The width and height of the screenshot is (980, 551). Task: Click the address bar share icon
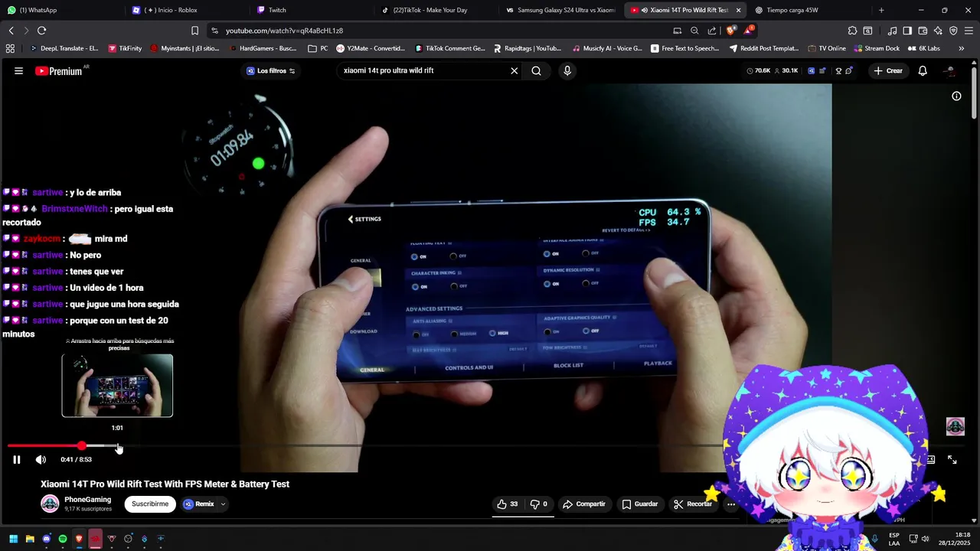[x=712, y=31]
